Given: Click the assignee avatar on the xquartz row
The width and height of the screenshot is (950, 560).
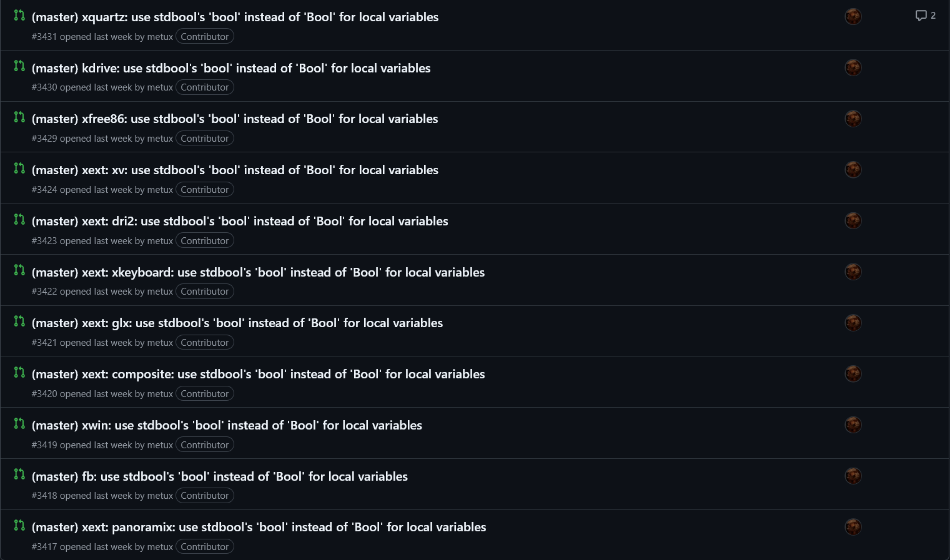Looking at the screenshot, I should pos(853,17).
